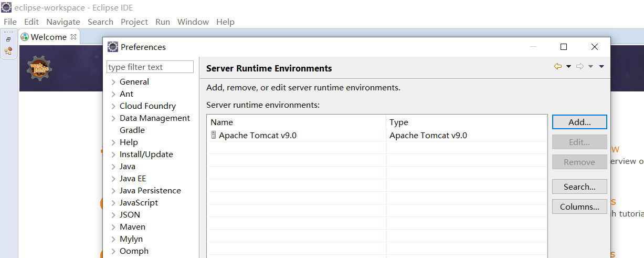Expand the Help preferences node

[113, 142]
